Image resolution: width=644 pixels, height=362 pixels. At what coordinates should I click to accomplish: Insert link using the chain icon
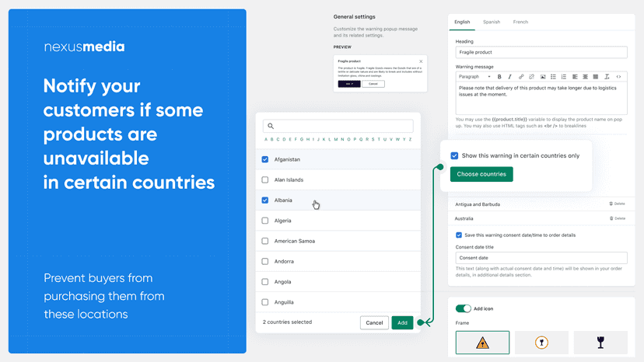click(521, 77)
